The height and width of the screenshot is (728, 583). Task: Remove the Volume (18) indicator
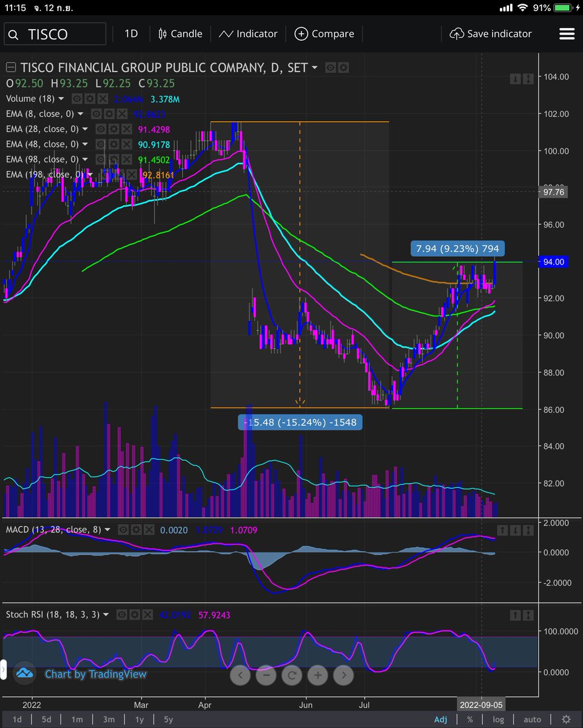tap(103, 98)
